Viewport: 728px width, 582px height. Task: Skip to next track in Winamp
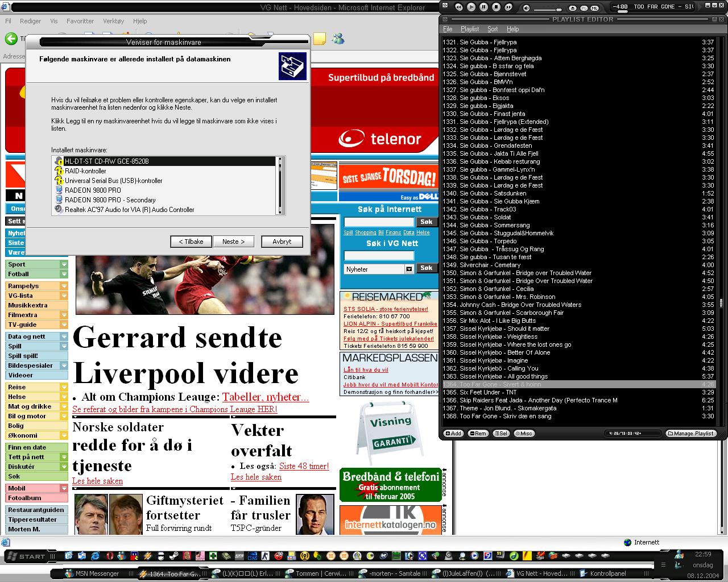click(508, 7)
